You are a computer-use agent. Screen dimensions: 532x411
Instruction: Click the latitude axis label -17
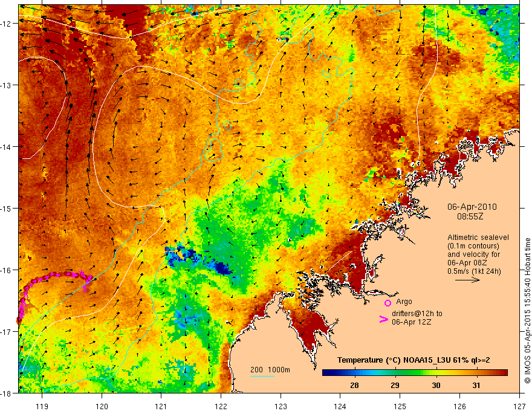pos(6,332)
